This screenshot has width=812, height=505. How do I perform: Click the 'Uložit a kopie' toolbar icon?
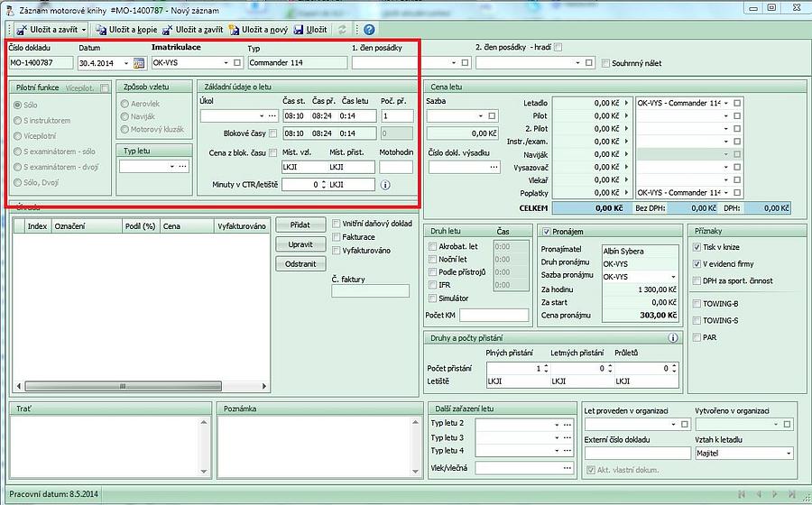102,30
